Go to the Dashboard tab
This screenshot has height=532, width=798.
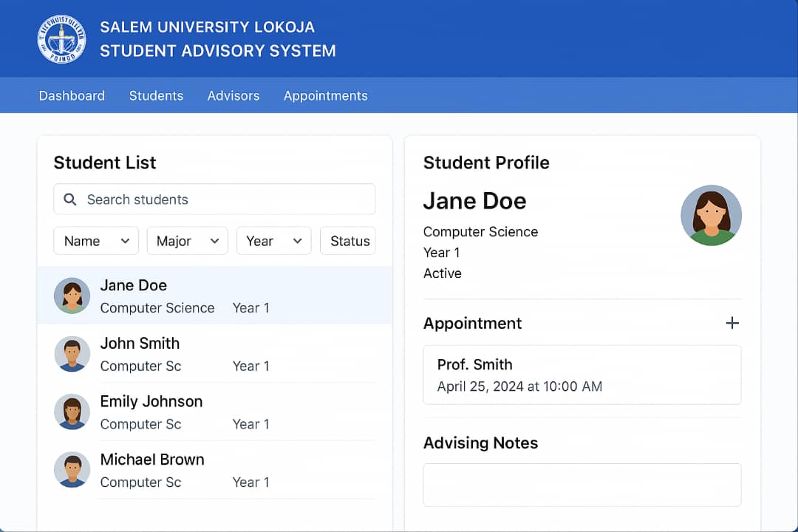pos(72,95)
